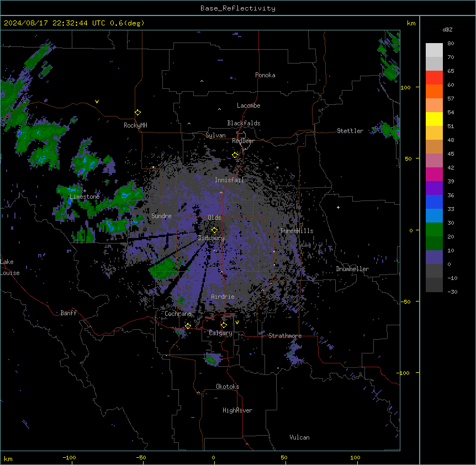Click the green storm cell south of Calgary
Screen dimensions: 476x465
pyautogui.click(x=212, y=360)
